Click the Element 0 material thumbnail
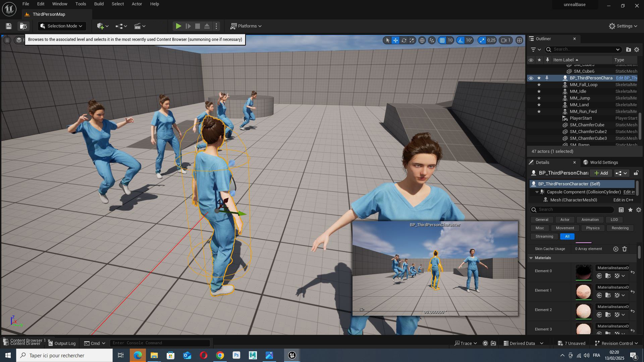The height and width of the screenshot is (362, 644). [583, 272]
